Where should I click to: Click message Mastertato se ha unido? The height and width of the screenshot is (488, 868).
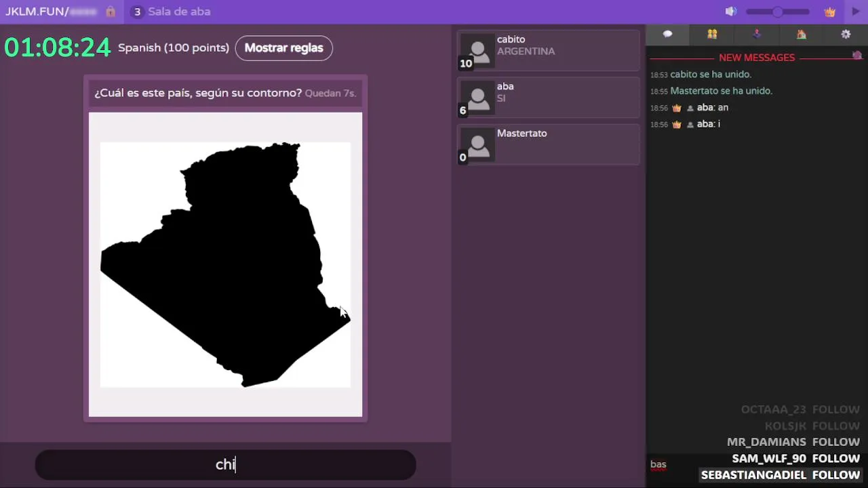[721, 91]
